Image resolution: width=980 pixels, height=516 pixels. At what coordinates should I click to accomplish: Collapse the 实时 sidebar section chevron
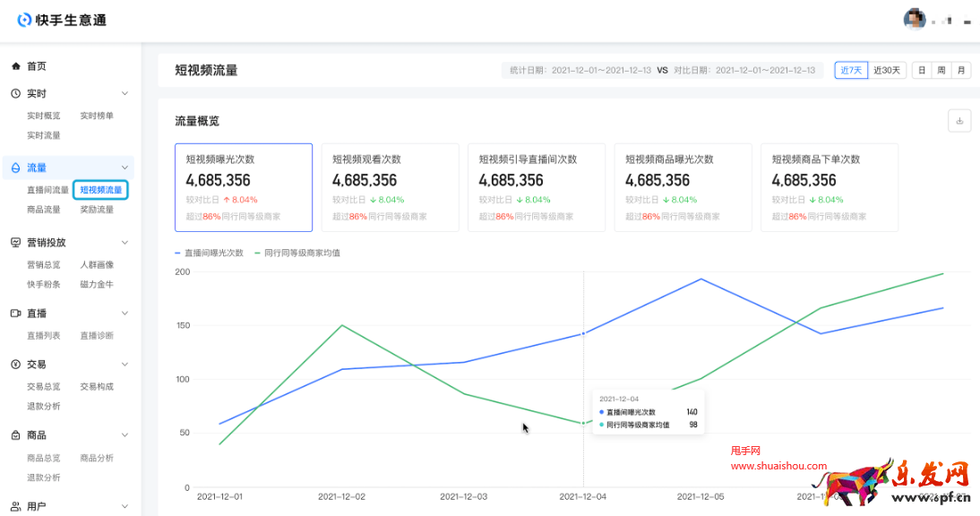coord(125,93)
